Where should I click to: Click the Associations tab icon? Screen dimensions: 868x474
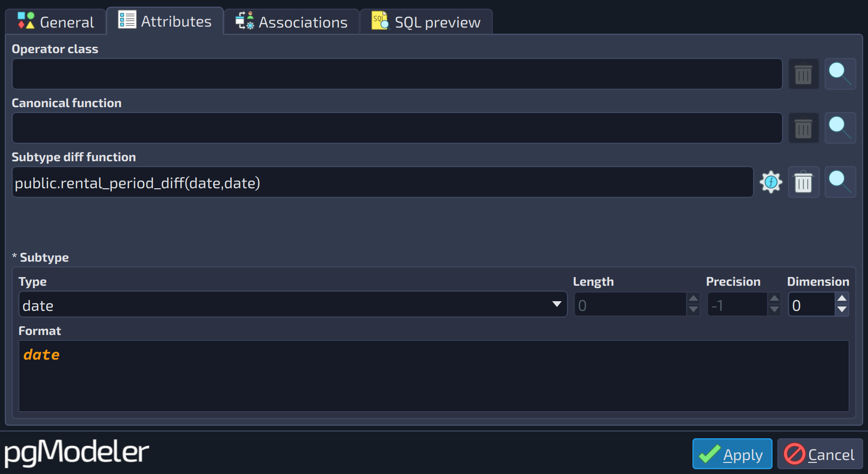[x=244, y=21]
